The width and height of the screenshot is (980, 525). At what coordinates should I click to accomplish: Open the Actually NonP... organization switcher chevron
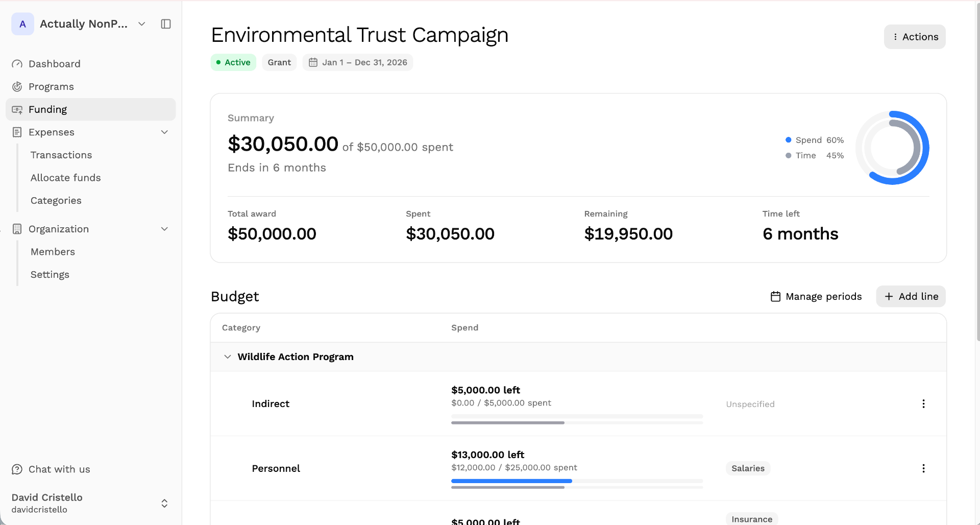142,24
